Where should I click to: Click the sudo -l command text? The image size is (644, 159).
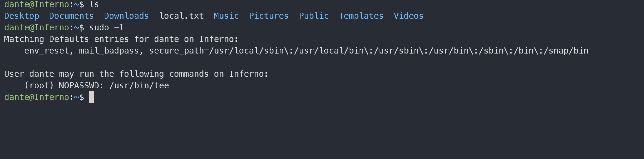click(x=106, y=28)
